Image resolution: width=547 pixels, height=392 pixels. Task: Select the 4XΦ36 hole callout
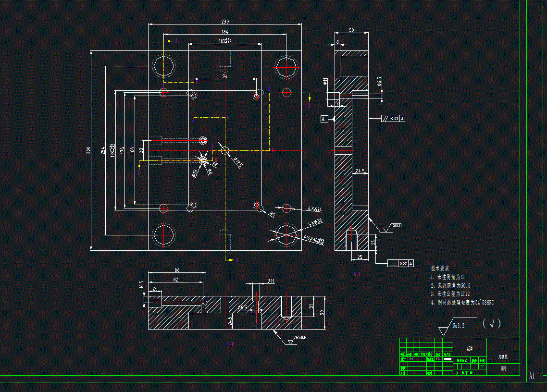[316, 222]
